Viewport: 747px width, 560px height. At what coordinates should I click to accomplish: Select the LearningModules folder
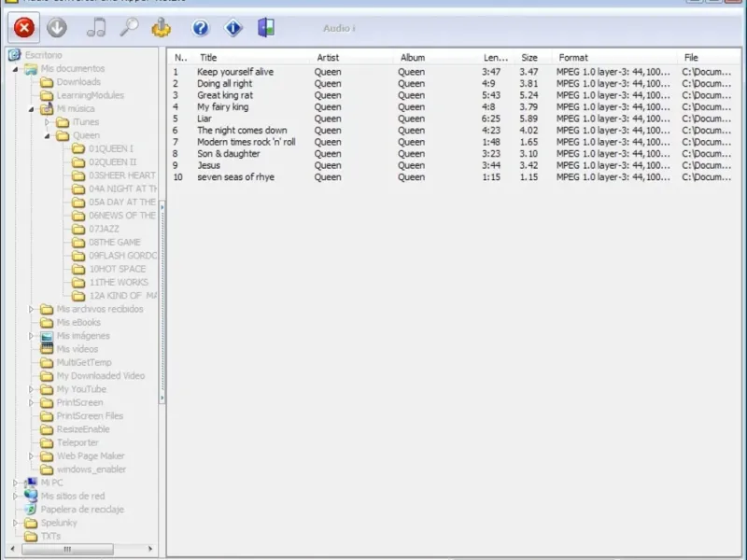pyautogui.click(x=82, y=95)
